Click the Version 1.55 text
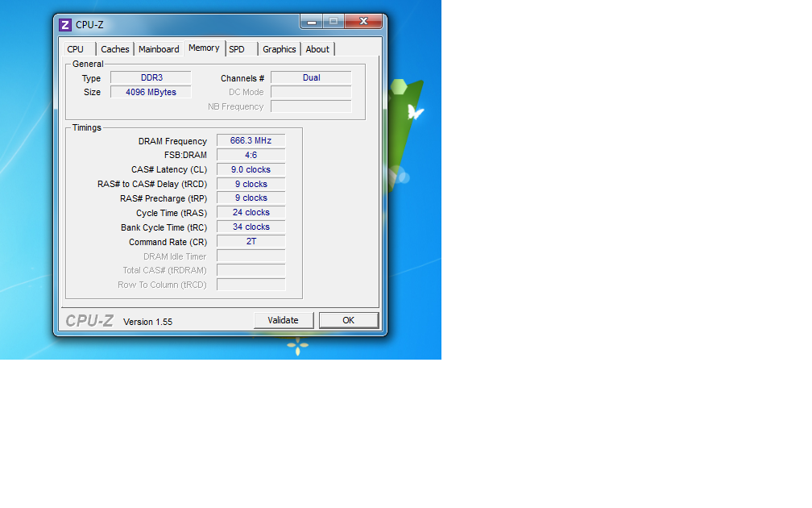This screenshot has height=508, width=812. pyautogui.click(x=147, y=322)
